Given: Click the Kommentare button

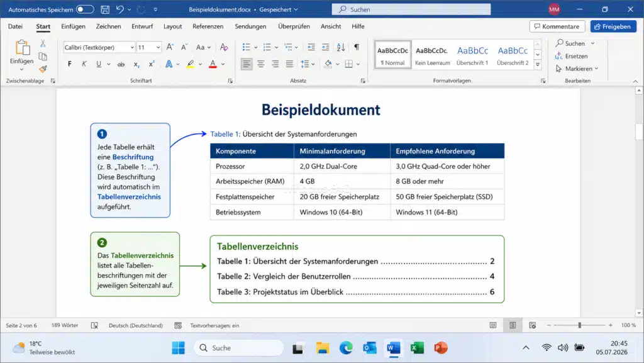Looking at the screenshot, I should (557, 26).
